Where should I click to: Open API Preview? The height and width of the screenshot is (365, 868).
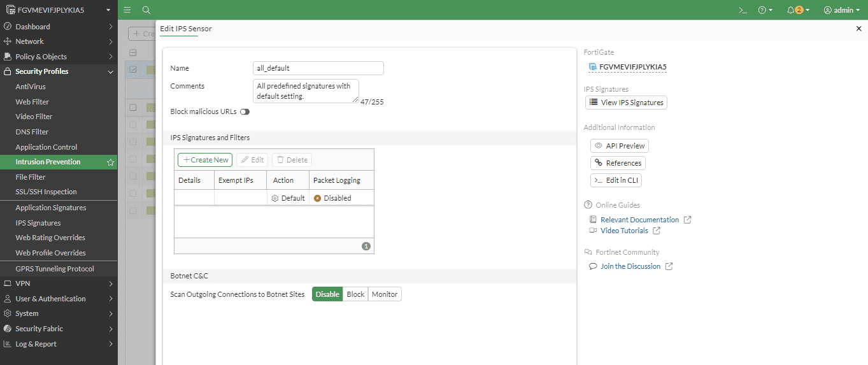[620, 146]
